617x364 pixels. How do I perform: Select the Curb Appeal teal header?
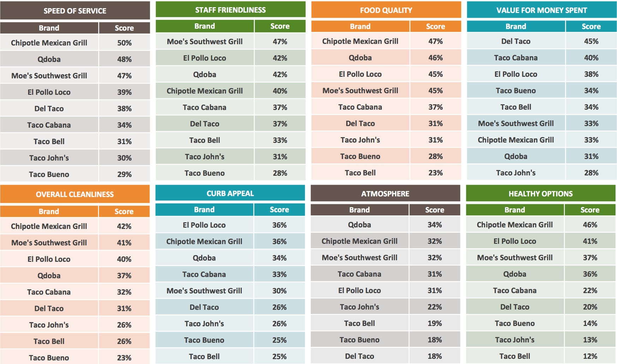tap(230, 193)
